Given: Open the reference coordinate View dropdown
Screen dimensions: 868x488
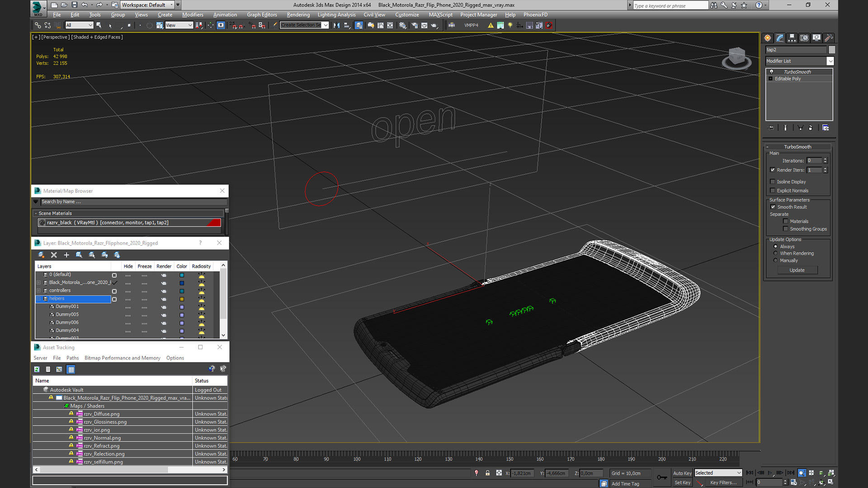Looking at the screenshot, I should pyautogui.click(x=179, y=25).
